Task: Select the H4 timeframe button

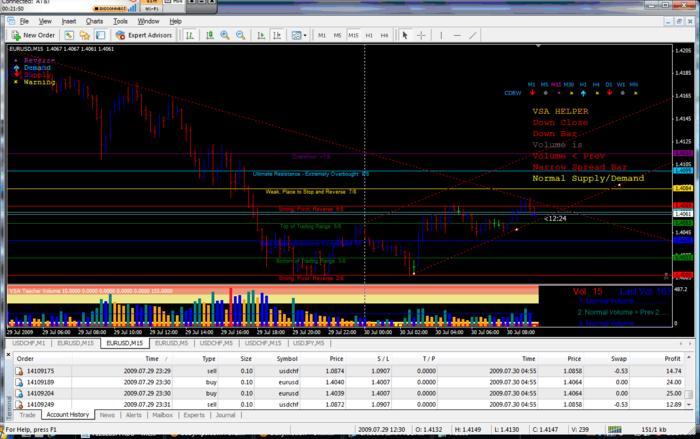Action: click(384, 35)
